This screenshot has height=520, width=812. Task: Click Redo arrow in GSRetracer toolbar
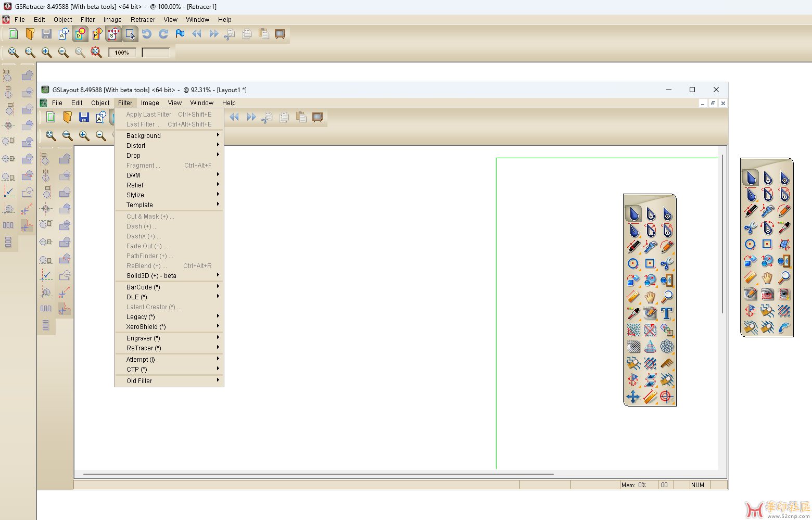(163, 34)
